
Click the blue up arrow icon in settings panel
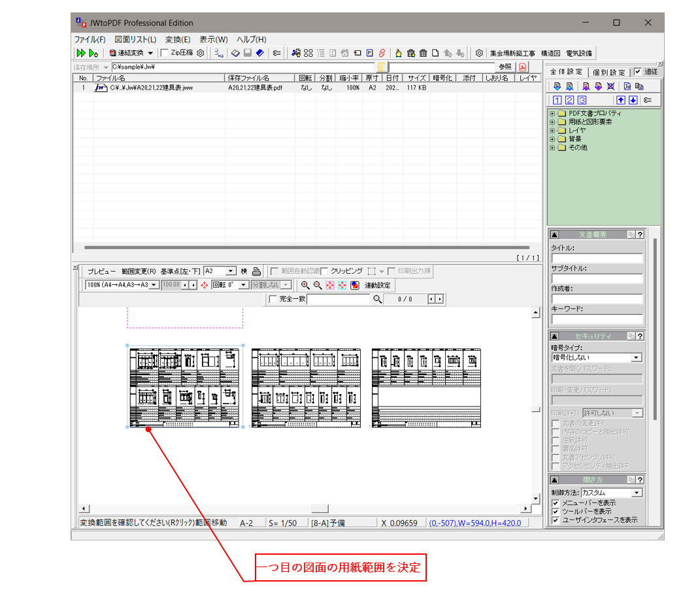[x=621, y=100]
